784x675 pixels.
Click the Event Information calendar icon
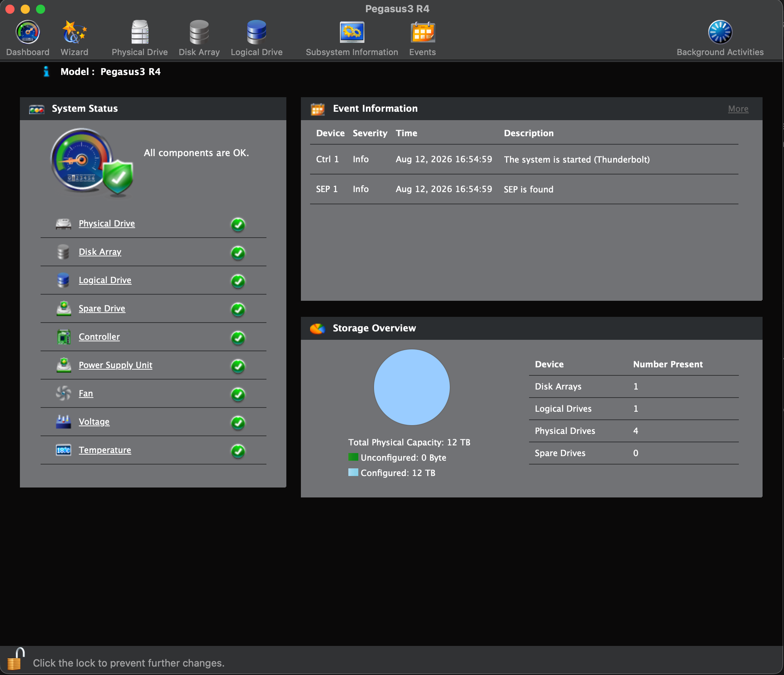[318, 109]
